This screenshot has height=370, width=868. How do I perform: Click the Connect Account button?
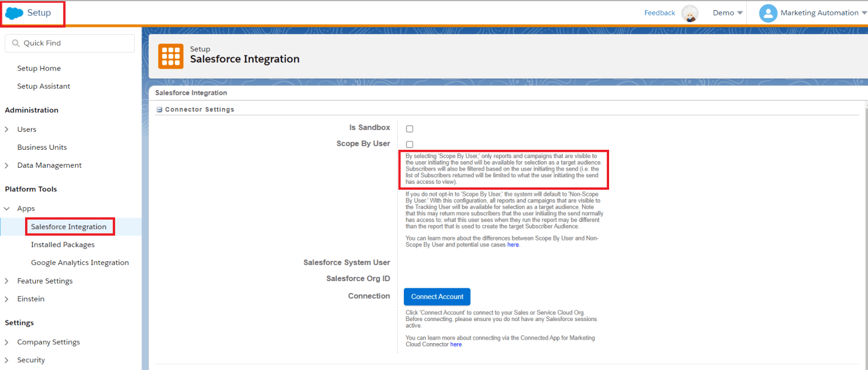pos(437,297)
